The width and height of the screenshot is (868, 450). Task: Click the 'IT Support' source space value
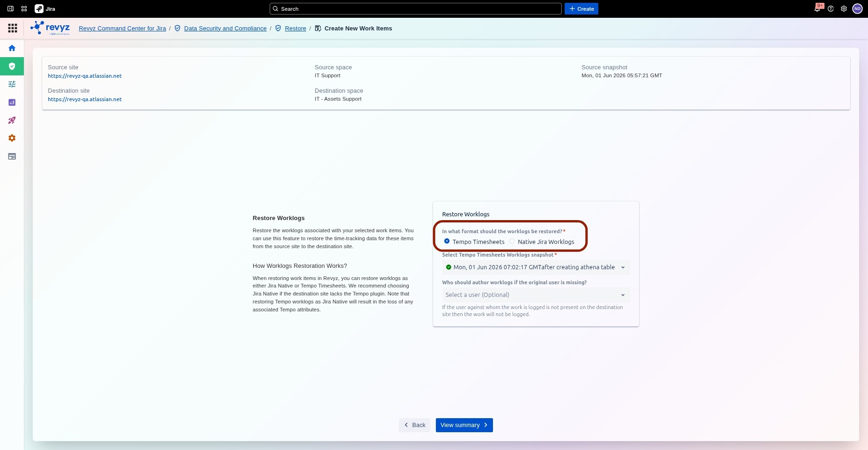point(328,75)
